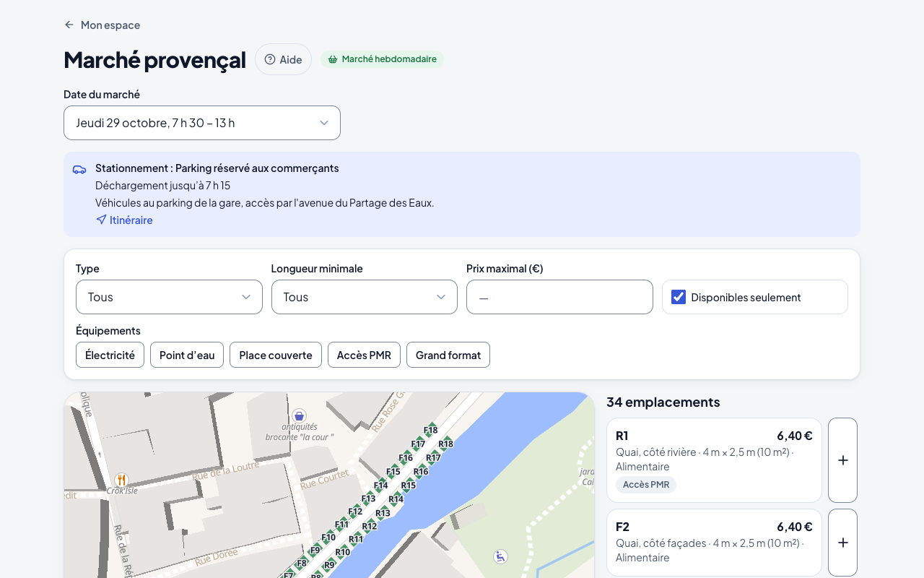Add stall R1 with the plus button
This screenshot has height=578, width=924.
point(842,460)
